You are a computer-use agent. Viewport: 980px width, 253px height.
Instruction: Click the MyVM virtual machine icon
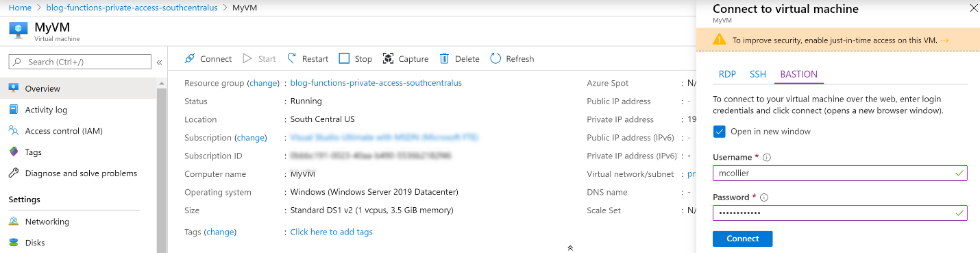tap(18, 32)
